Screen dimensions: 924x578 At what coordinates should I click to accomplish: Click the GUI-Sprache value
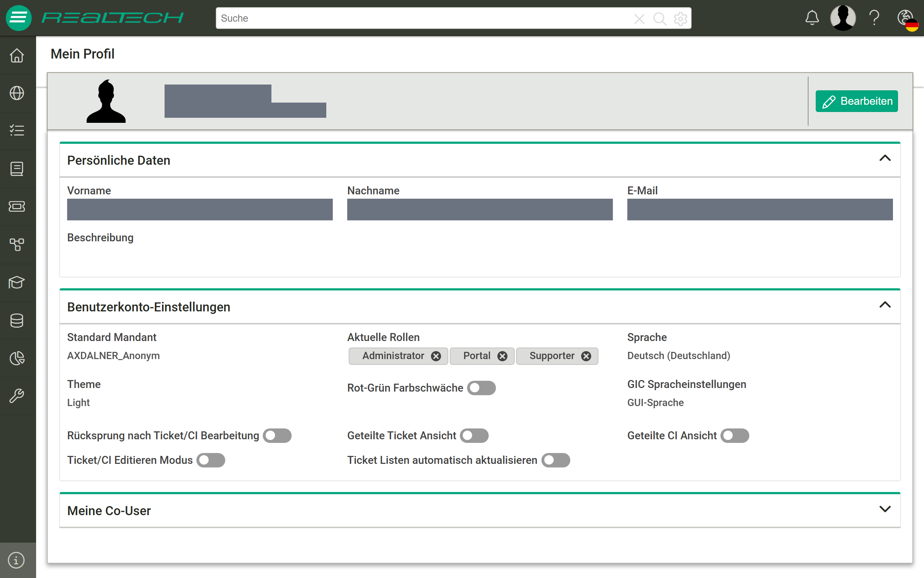(655, 403)
